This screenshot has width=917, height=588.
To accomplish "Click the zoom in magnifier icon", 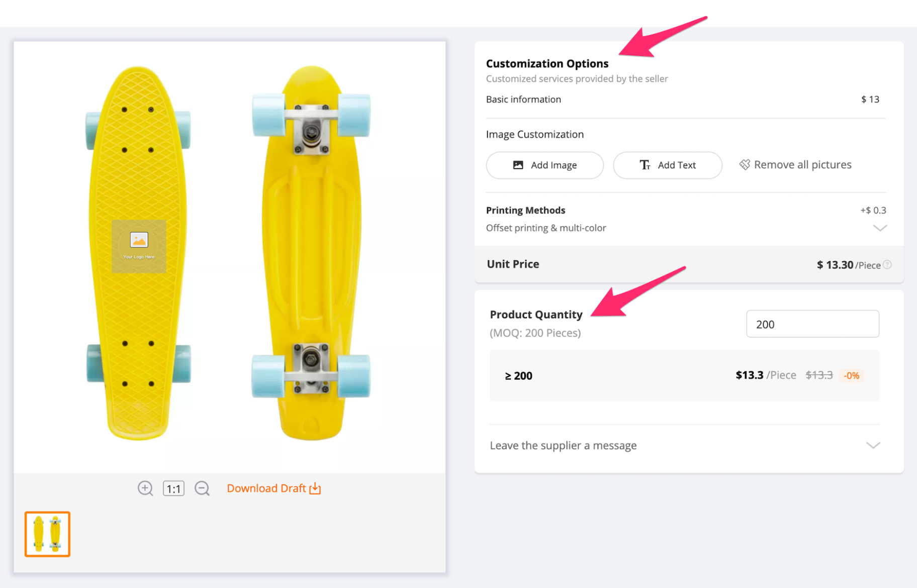I will [145, 488].
